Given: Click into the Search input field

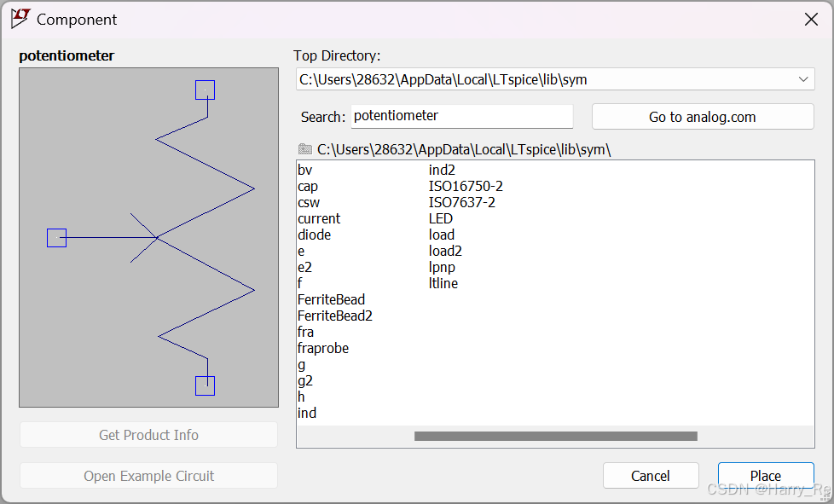Looking at the screenshot, I should click(461, 116).
